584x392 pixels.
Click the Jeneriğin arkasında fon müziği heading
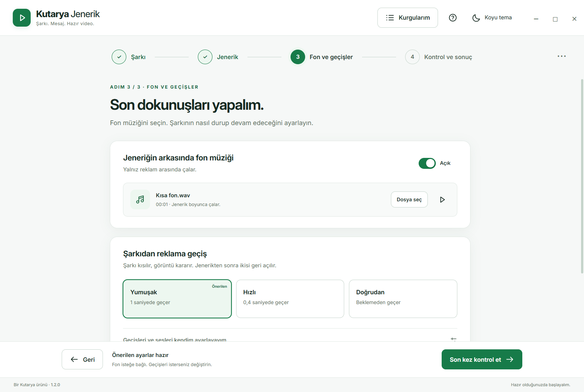pos(178,158)
